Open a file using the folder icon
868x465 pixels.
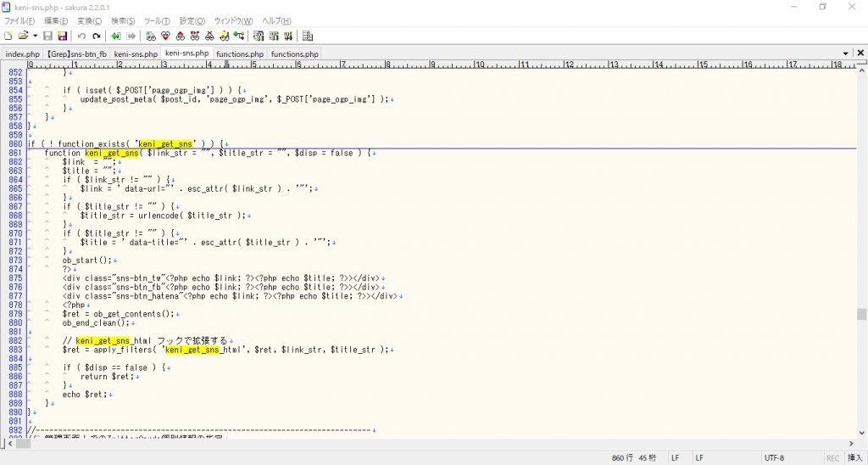click(x=23, y=36)
